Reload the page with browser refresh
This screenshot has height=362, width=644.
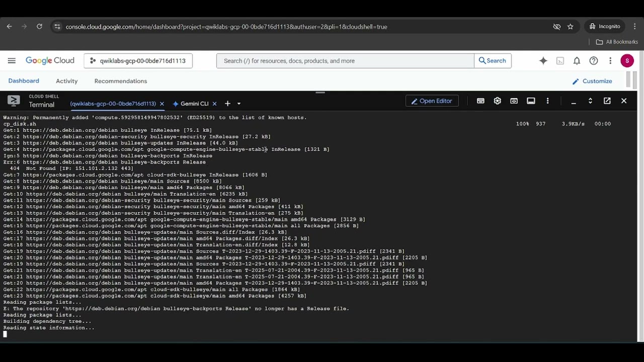point(39,27)
